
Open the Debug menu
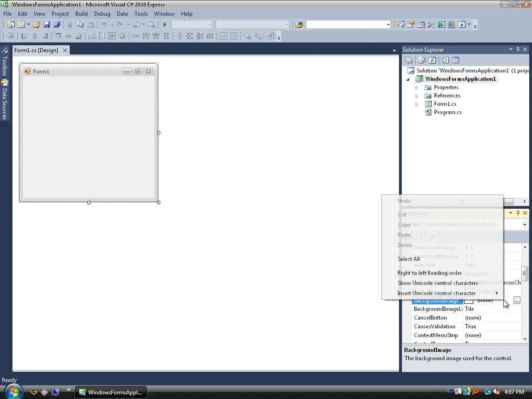click(102, 14)
